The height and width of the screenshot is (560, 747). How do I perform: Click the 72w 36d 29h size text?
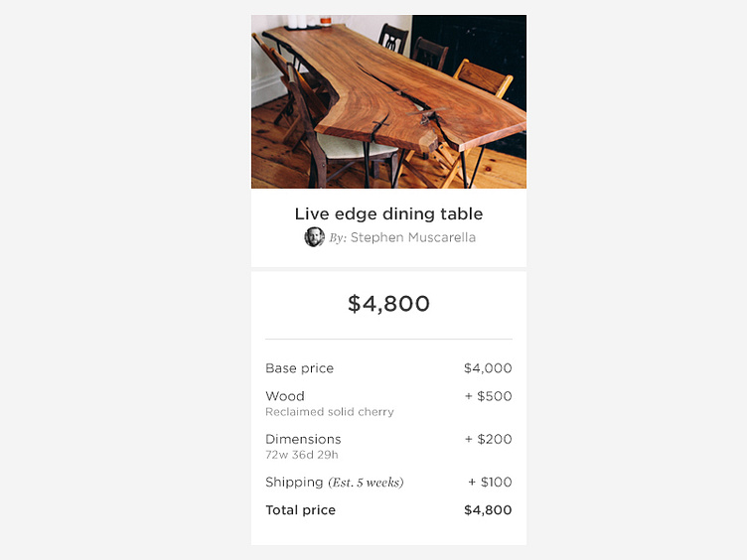pos(301,455)
